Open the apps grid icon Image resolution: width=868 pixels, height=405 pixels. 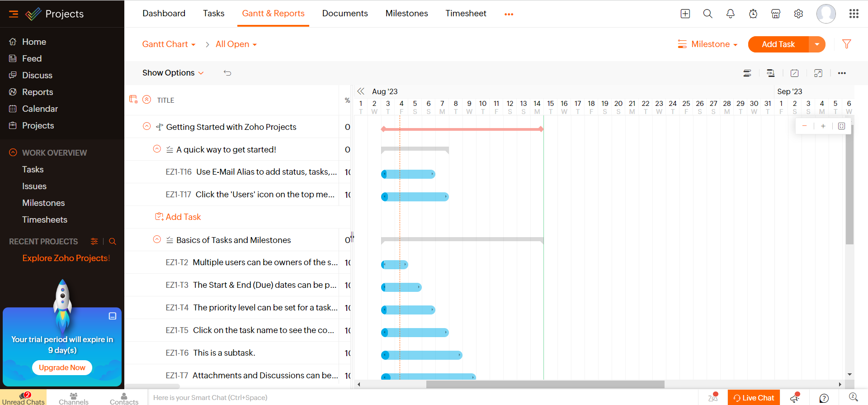(854, 14)
